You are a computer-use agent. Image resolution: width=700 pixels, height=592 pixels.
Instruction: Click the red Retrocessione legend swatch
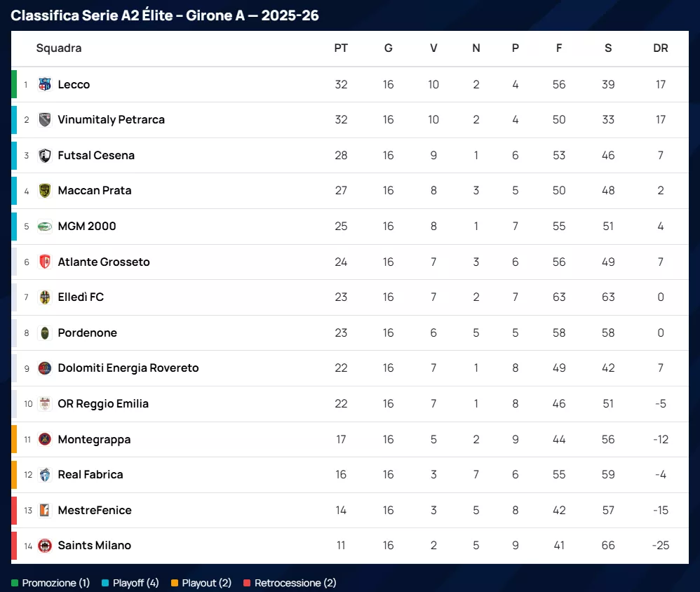tap(247, 584)
